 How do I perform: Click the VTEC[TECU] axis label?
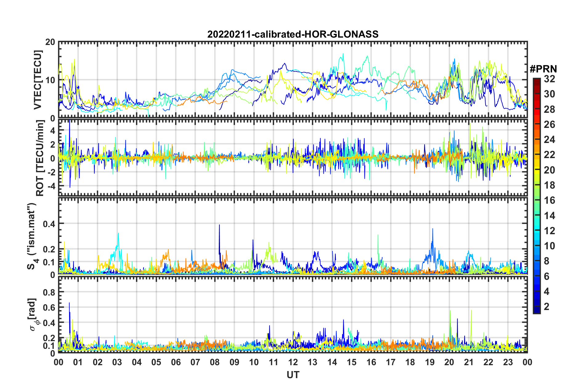(38, 80)
